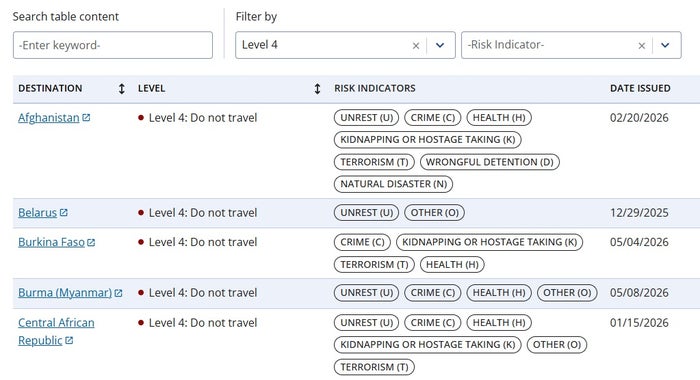Clear the Level 4 filter selection
Viewport: 700px width, 380px height.
[x=416, y=46]
